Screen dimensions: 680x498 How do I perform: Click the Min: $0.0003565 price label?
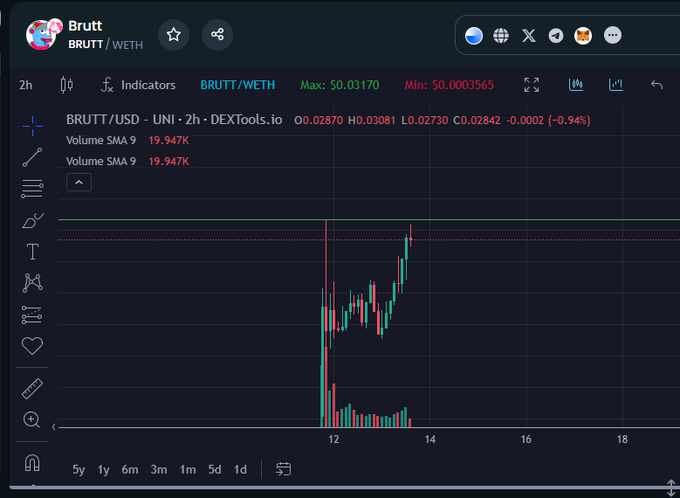click(449, 85)
